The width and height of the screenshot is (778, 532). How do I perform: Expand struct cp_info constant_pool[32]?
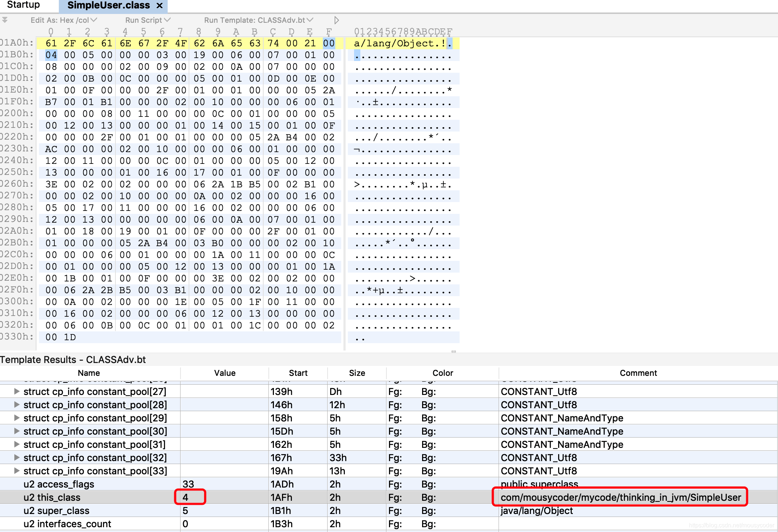pyautogui.click(x=17, y=457)
